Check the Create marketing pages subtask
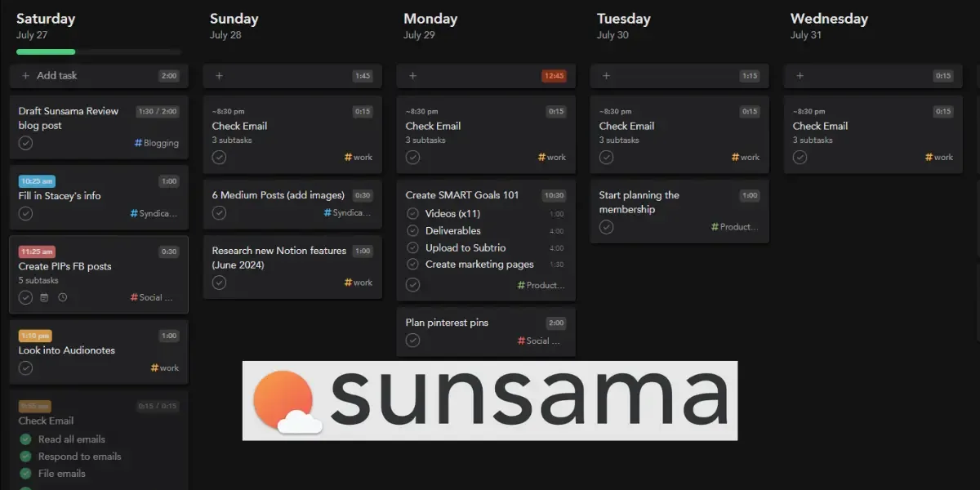 point(412,265)
